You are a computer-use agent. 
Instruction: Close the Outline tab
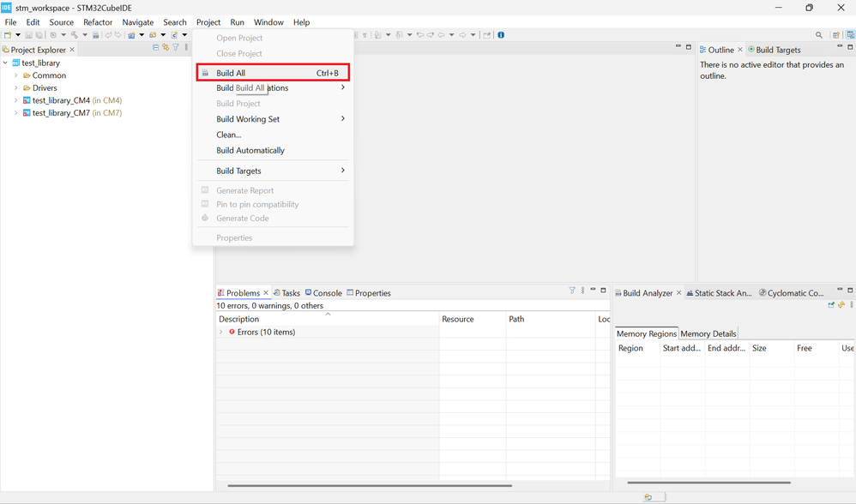pos(740,50)
